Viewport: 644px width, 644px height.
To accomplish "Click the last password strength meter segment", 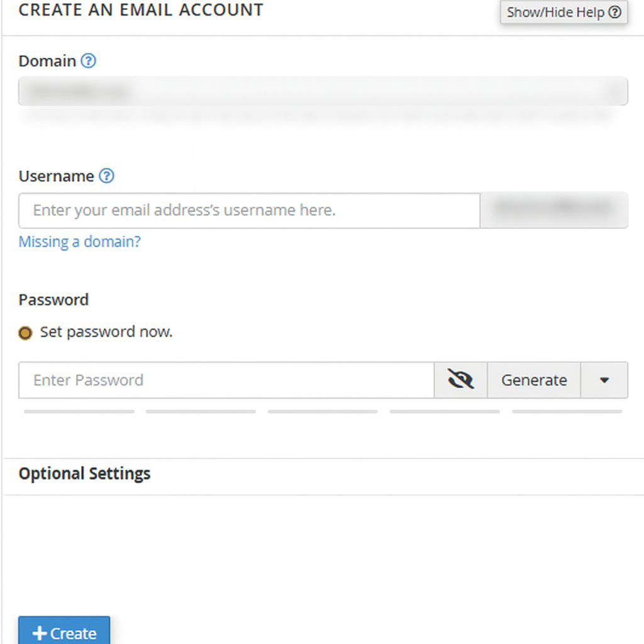I will click(x=567, y=411).
